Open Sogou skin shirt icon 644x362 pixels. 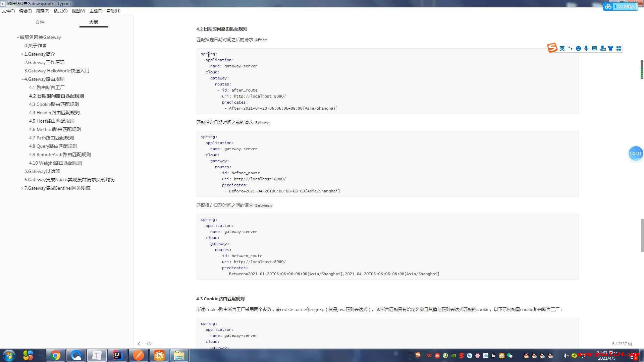pyautogui.click(x=610, y=48)
